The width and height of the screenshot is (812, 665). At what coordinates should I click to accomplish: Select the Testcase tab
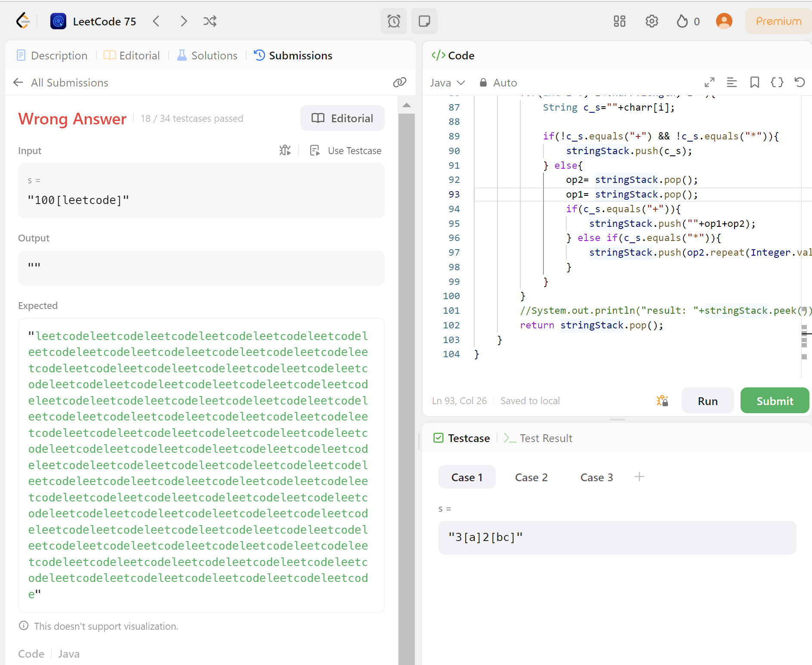pos(462,438)
